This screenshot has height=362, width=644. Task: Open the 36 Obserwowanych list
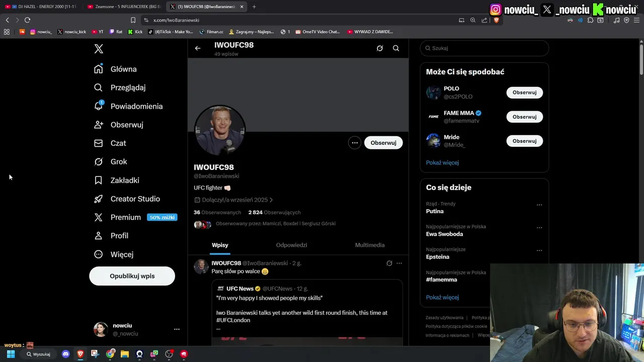[x=217, y=212]
